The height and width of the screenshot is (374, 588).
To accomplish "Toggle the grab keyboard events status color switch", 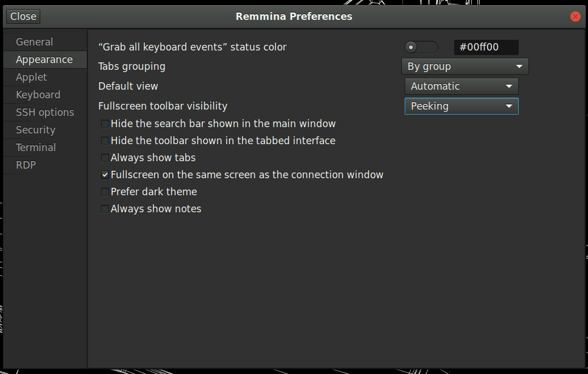I will coord(421,47).
